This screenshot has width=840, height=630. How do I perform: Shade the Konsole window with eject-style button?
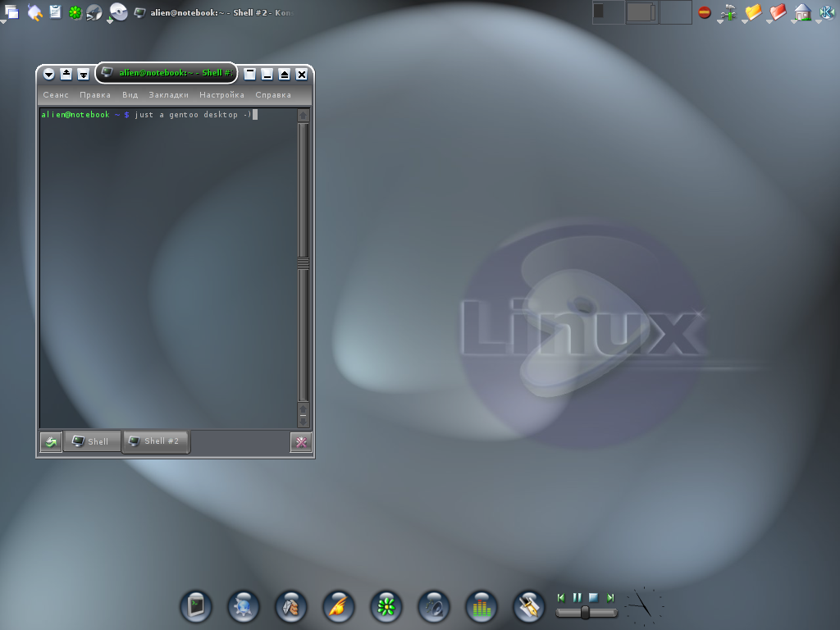click(x=285, y=75)
